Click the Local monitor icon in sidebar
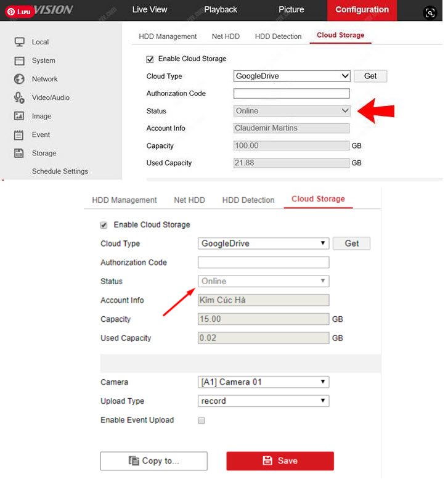This screenshot has width=448, height=479. pyautogui.click(x=19, y=42)
